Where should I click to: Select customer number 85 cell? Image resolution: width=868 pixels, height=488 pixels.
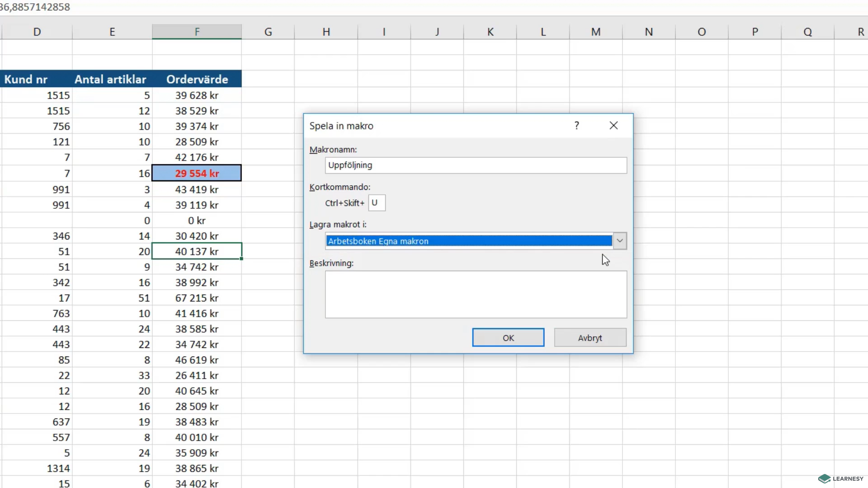point(37,360)
